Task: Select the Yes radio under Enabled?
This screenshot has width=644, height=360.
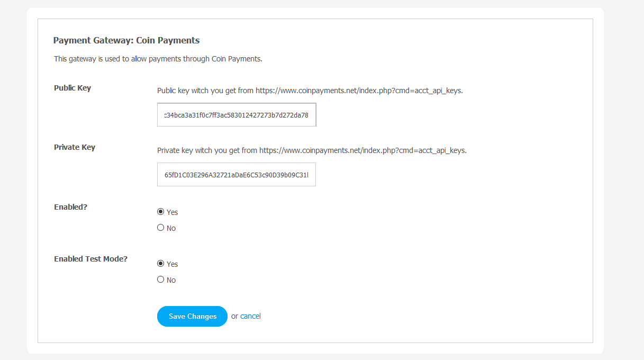Action: tap(161, 212)
